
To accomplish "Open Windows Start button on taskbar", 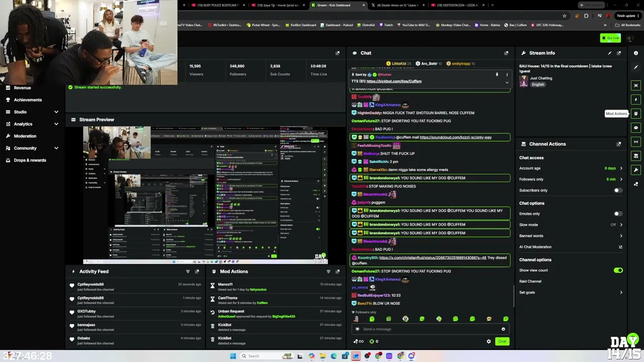I will tap(233, 356).
